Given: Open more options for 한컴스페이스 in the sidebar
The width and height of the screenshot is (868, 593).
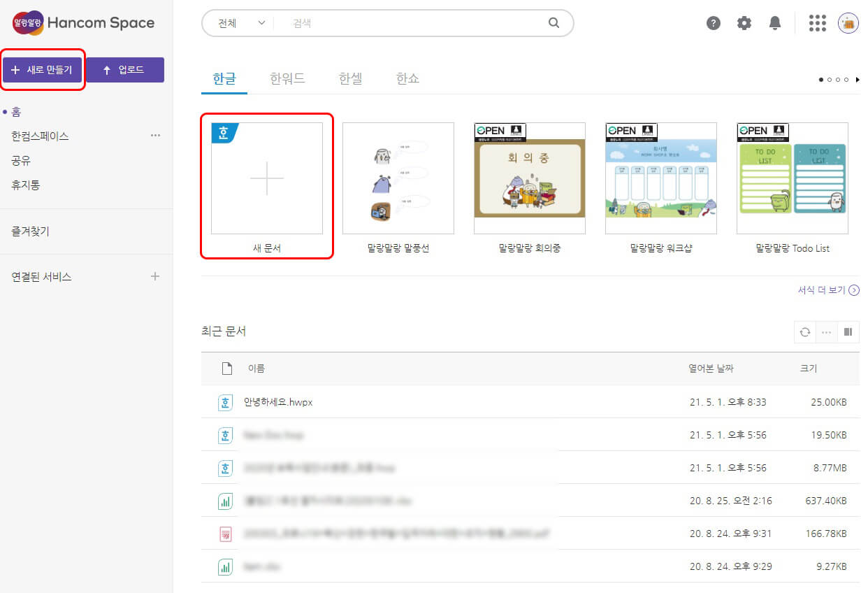Looking at the screenshot, I should (156, 136).
